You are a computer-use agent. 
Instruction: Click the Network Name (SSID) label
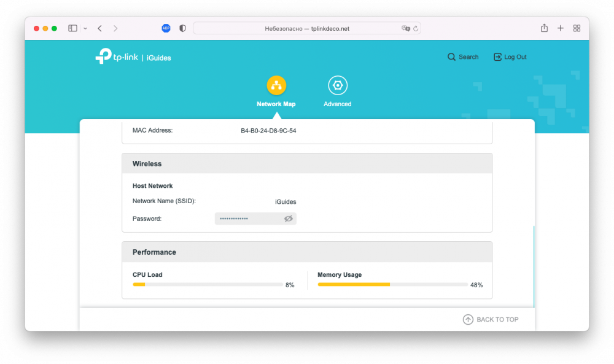[x=164, y=201]
